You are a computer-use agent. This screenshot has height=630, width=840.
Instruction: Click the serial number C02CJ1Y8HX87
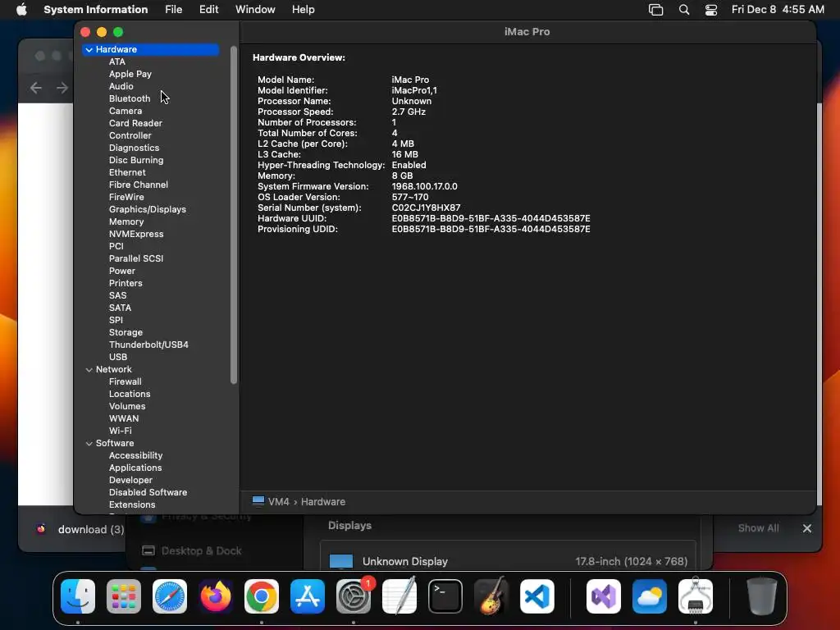(x=426, y=208)
